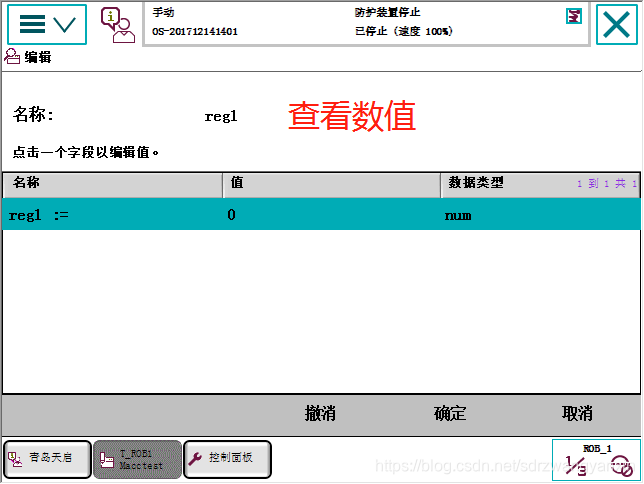Click the 编辑 user icon

point(12,56)
